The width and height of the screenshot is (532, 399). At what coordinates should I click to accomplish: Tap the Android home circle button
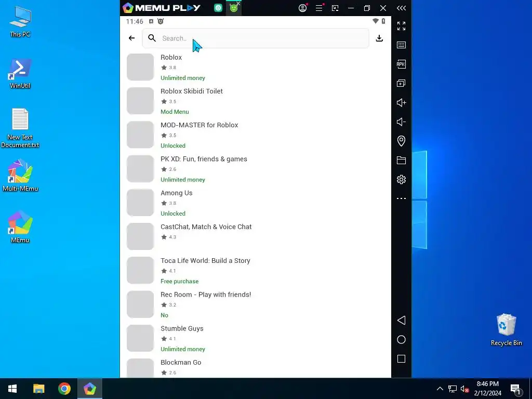pyautogui.click(x=401, y=340)
